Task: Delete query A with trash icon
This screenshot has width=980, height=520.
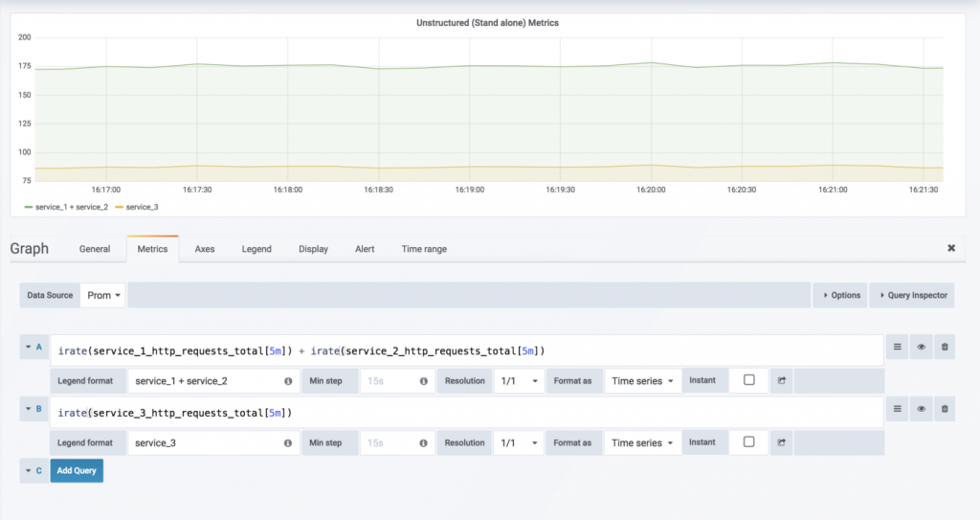Action: click(945, 348)
